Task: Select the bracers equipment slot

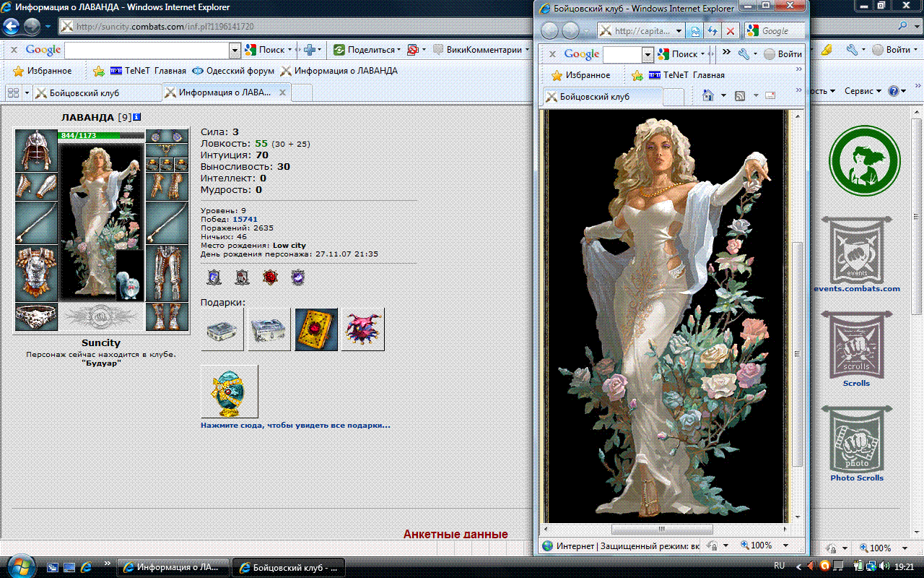Action: point(36,186)
